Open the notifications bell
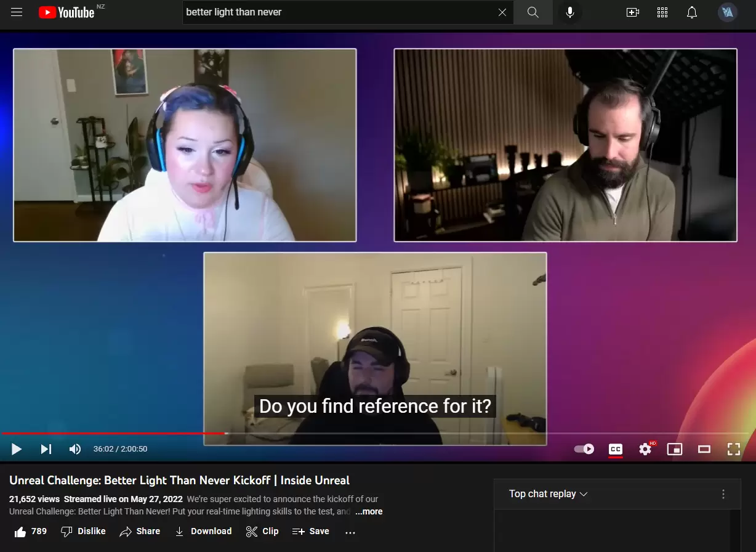Image resolution: width=756 pixels, height=552 pixels. pyautogui.click(x=692, y=12)
